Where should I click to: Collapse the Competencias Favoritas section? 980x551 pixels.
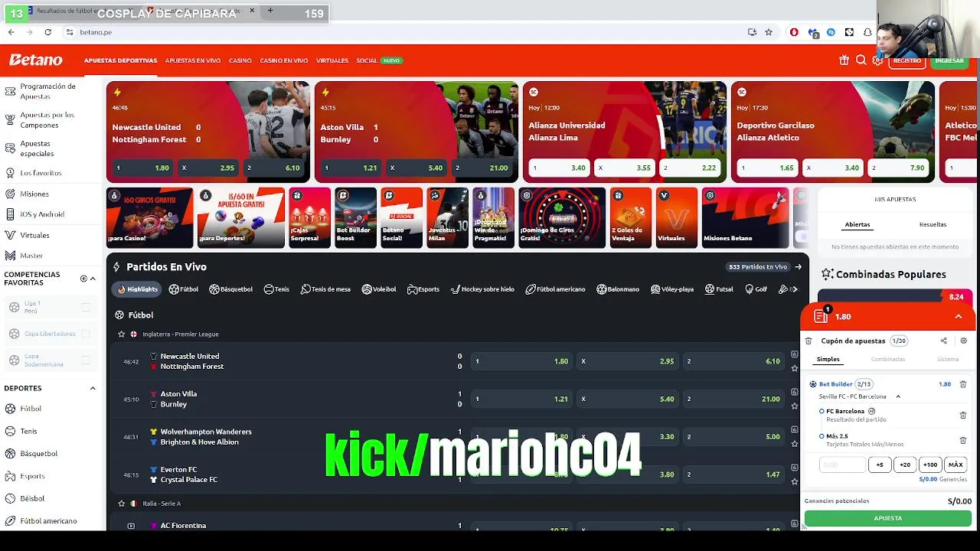tap(93, 279)
